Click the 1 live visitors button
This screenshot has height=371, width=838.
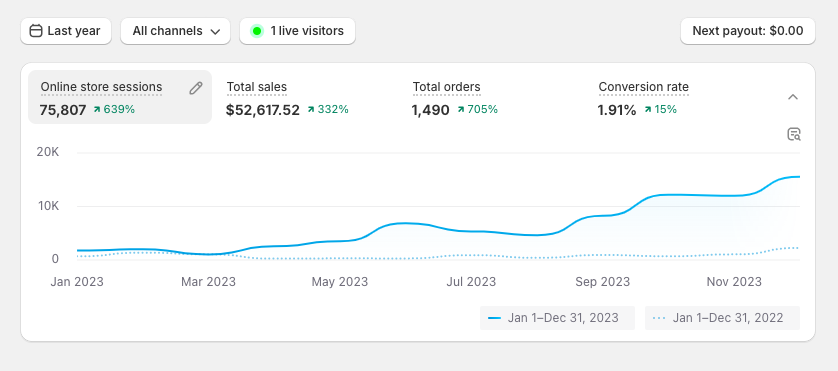[297, 31]
